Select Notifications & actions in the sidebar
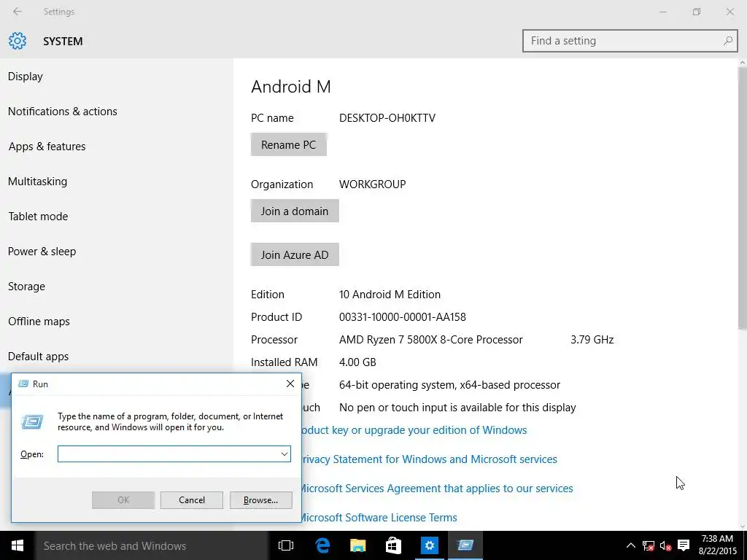Screen dimensions: 747x560 [x=63, y=112]
